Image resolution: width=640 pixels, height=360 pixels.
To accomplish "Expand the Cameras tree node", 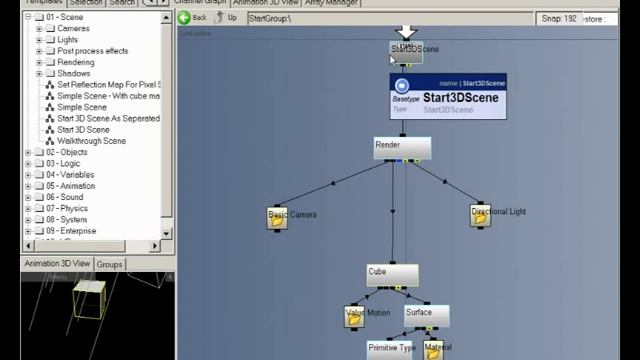I will tap(39, 29).
